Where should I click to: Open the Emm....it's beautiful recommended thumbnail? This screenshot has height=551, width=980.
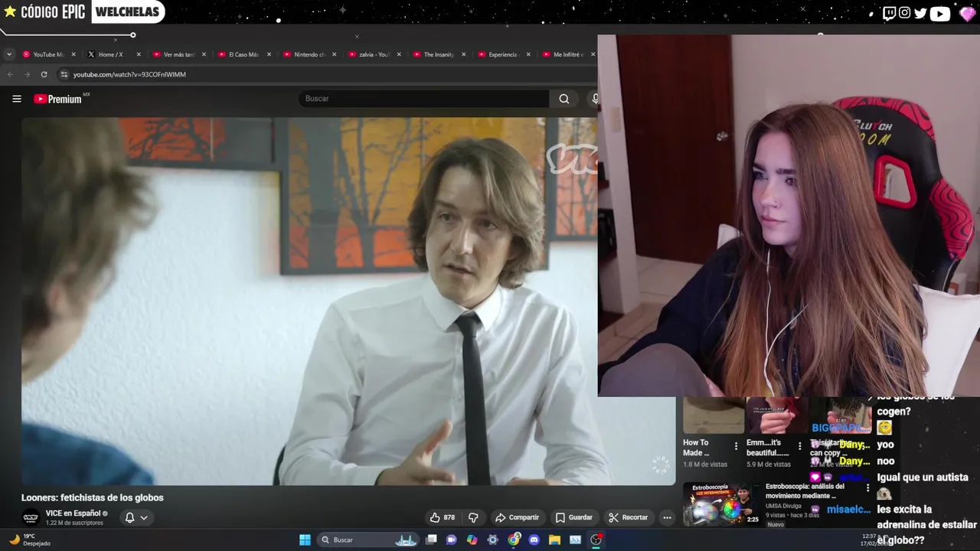click(776, 416)
